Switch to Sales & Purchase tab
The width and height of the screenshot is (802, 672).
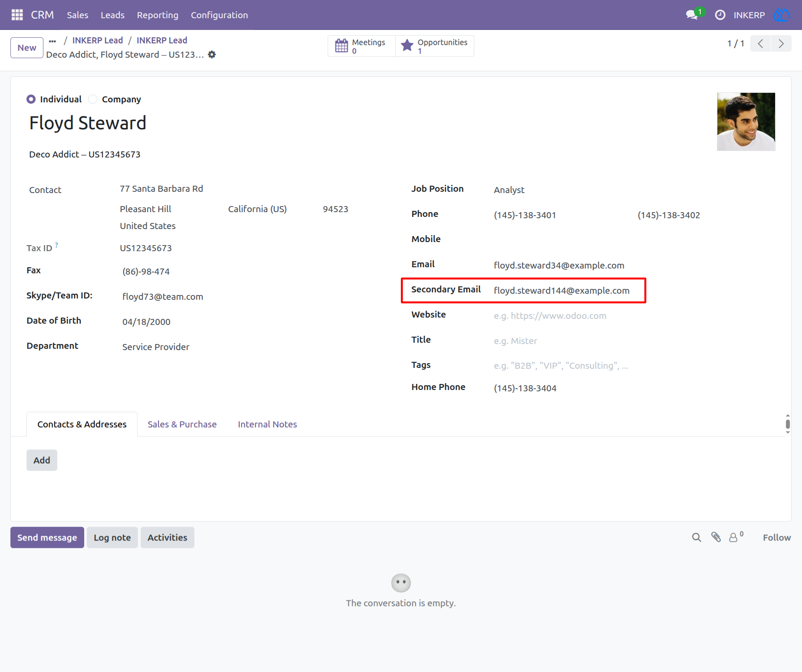[x=182, y=424]
